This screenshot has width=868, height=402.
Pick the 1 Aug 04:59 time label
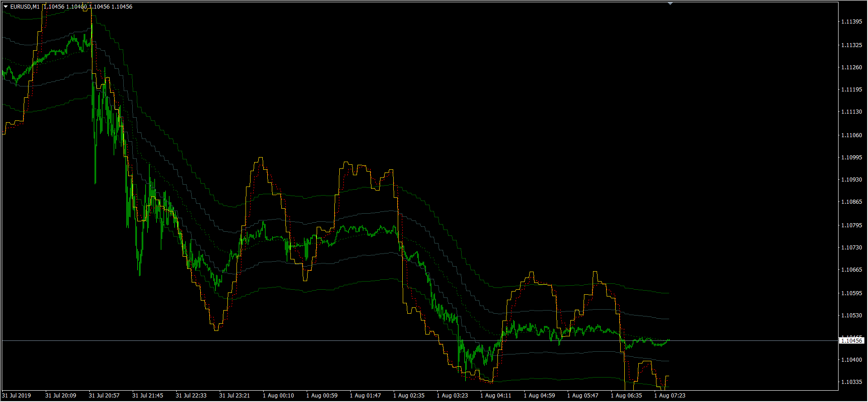point(540,396)
